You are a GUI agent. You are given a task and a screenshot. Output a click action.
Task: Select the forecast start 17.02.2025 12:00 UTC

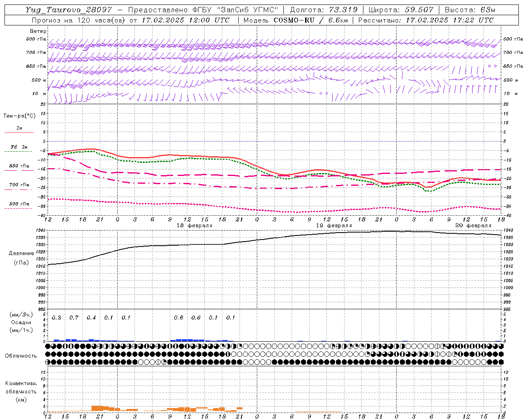coord(186,20)
